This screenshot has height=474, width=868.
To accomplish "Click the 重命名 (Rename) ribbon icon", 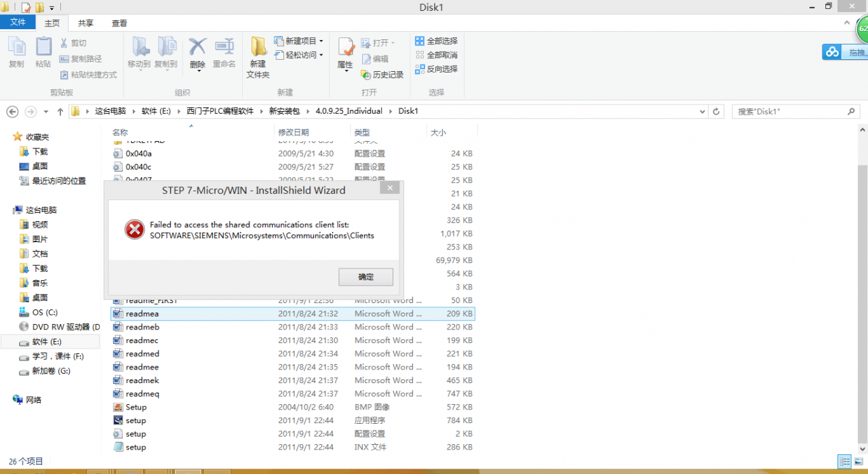I will coord(224,53).
